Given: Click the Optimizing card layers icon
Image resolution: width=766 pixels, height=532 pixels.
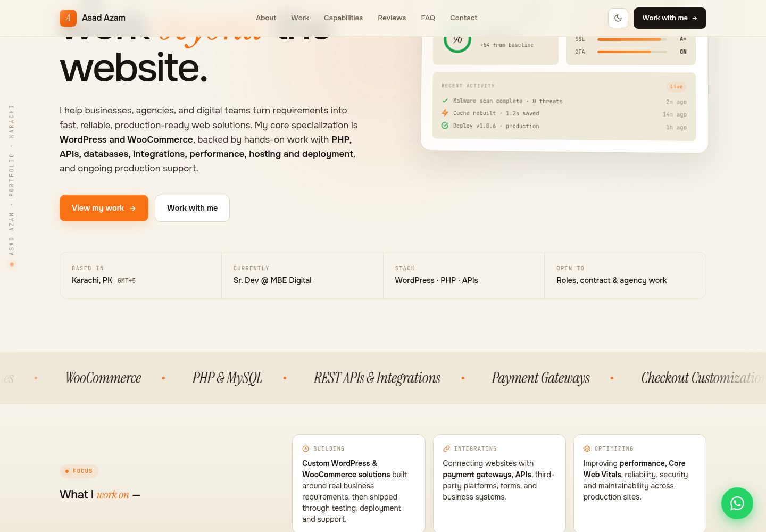Looking at the screenshot, I should point(587,449).
